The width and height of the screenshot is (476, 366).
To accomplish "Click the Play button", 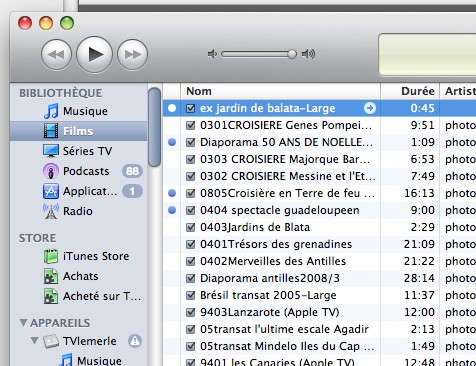I will [94, 54].
